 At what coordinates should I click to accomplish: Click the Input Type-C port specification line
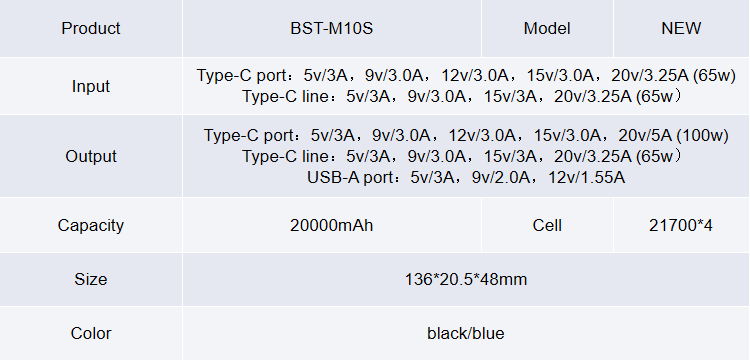click(466, 76)
